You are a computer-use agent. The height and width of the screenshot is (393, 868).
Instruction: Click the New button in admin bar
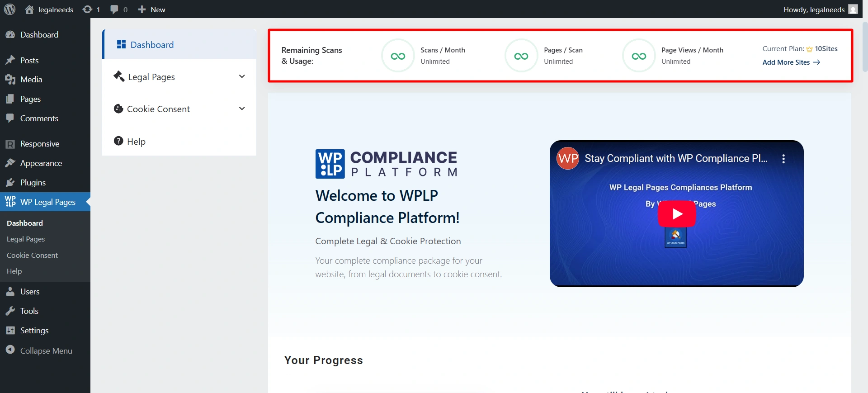click(152, 9)
